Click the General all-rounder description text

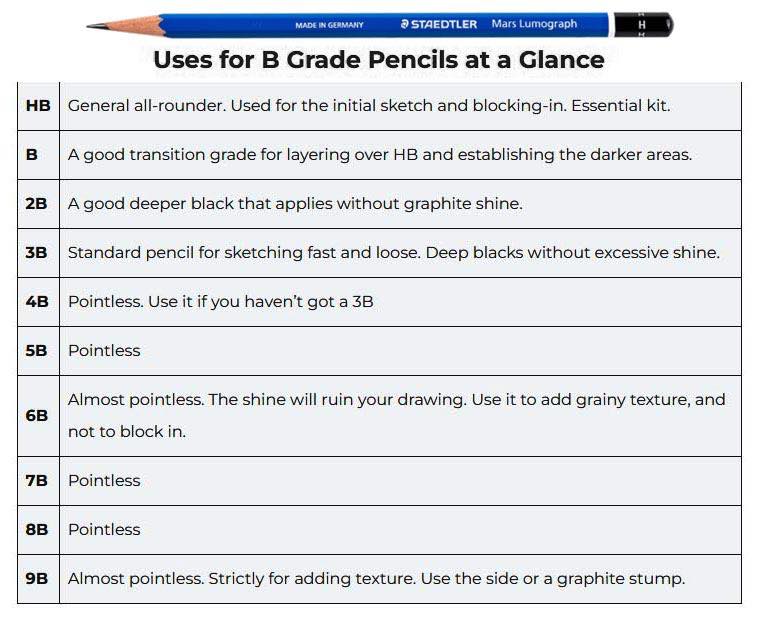coord(369,106)
